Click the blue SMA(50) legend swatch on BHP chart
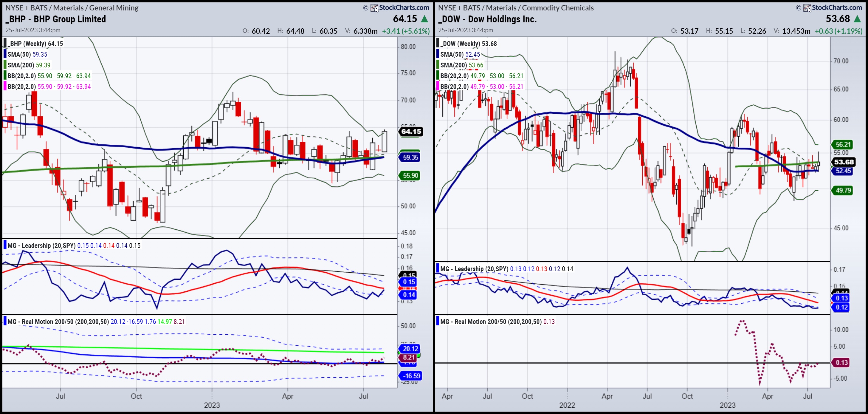The image size is (868, 414). pyautogui.click(x=5, y=54)
